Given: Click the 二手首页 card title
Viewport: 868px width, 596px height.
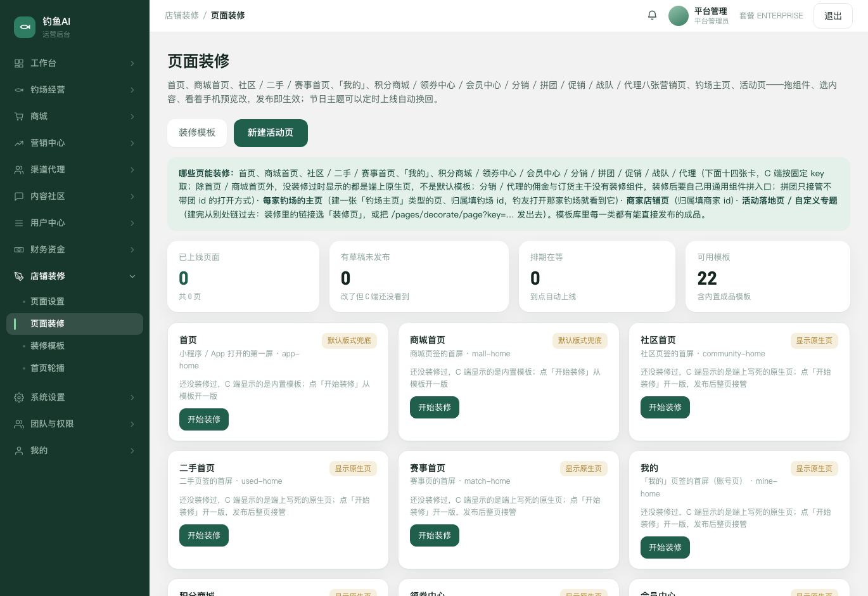Looking at the screenshot, I should tap(197, 469).
